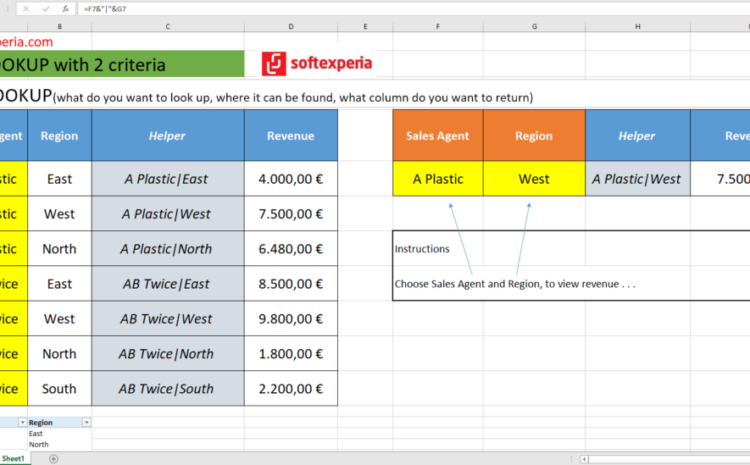Click the Cancel (X) icon in formula bar
Screen dimensions: 750x465
pos(26,9)
